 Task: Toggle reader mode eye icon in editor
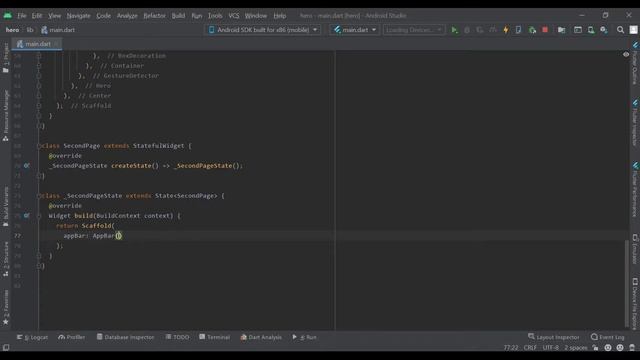626,54
